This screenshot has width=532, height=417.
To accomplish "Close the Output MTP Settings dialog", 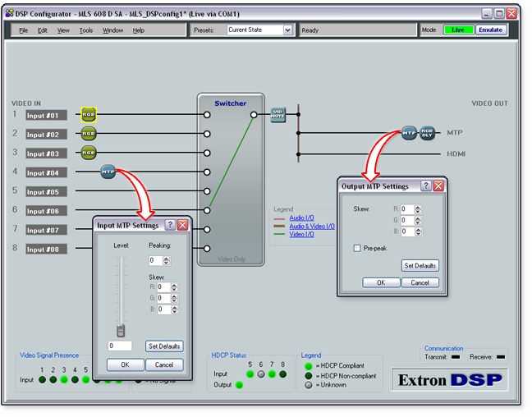I will click(x=438, y=186).
